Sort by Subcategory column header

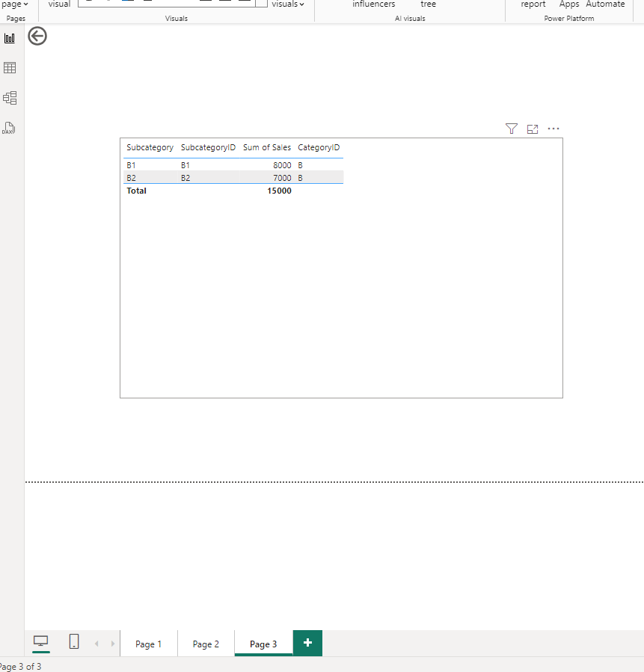coord(150,147)
